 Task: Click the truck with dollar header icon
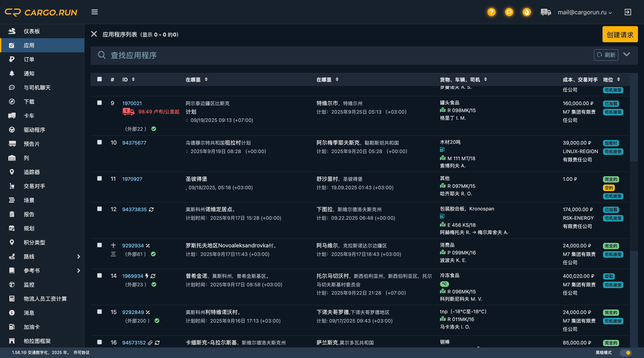pos(545,12)
